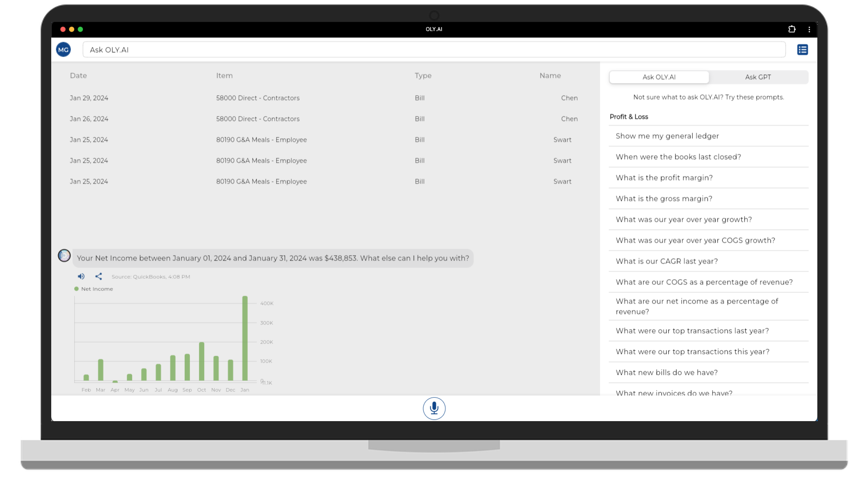This screenshot has width=868, height=488.
Task: Select the Ask OLY.AI tab
Action: tap(659, 77)
